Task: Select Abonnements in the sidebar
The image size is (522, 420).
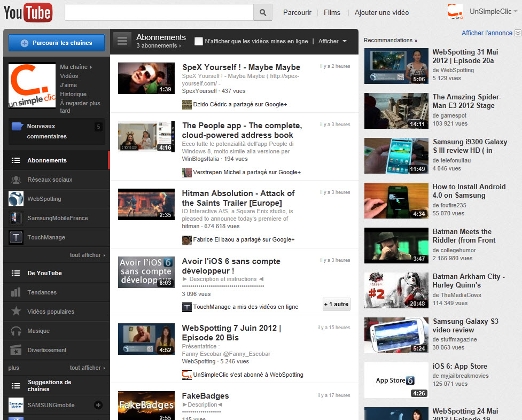Action: (x=57, y=160)
